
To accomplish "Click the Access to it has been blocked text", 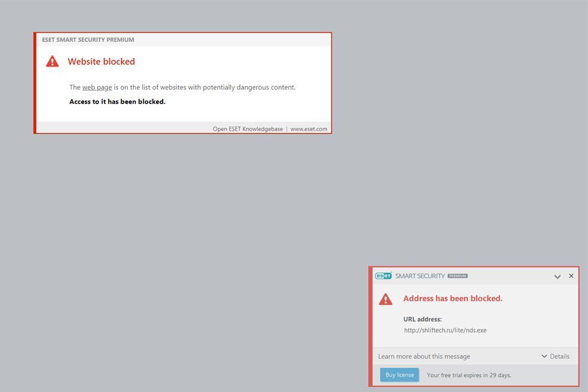I will click(118, 102).
